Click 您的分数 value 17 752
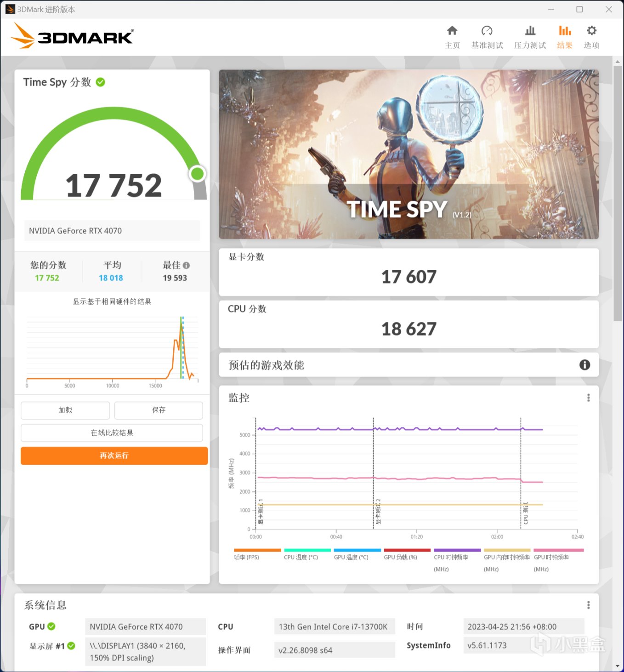 point(47,278)
